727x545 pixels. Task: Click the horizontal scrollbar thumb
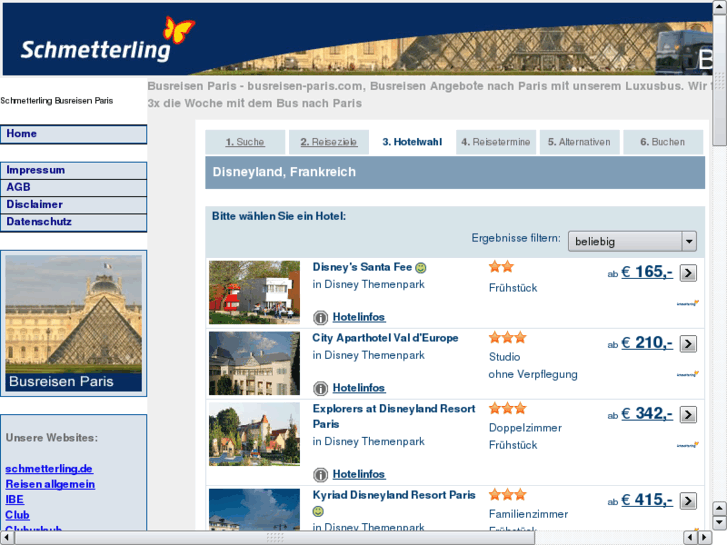pos(275,538)
